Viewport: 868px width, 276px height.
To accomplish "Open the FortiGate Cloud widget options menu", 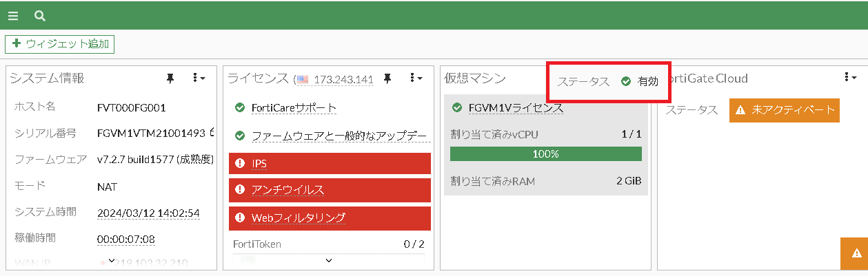I will [850, 78].
